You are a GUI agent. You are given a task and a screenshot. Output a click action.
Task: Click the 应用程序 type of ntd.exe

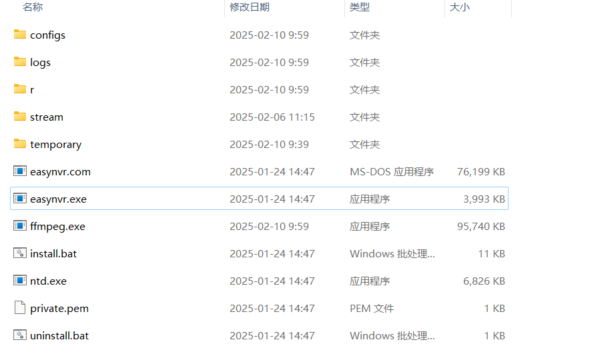[370, 281]
